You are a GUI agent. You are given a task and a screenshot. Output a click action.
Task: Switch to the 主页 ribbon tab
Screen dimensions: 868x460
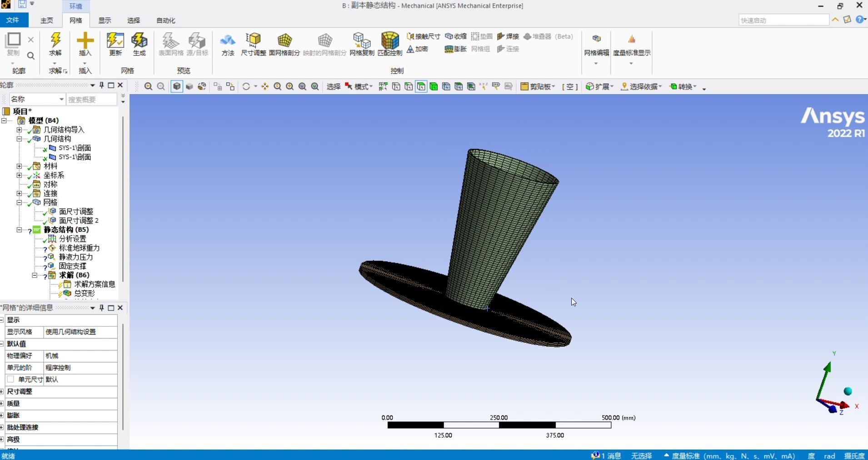click(47, 20)
